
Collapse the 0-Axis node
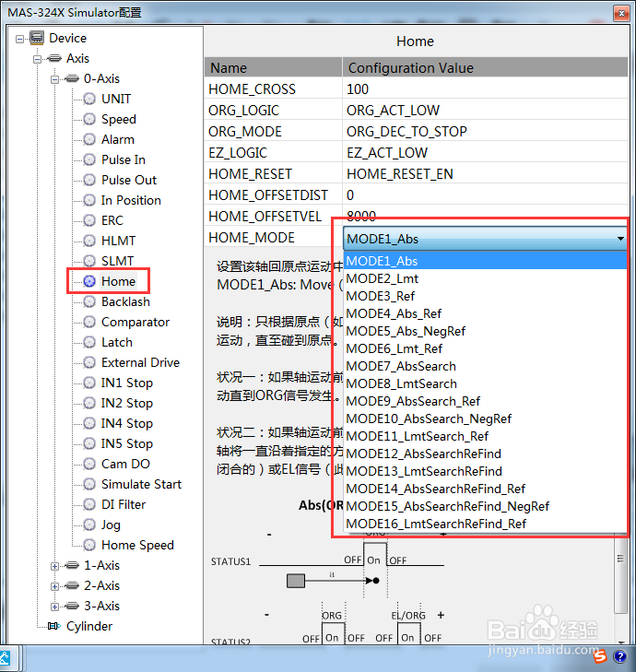(54, 79)
